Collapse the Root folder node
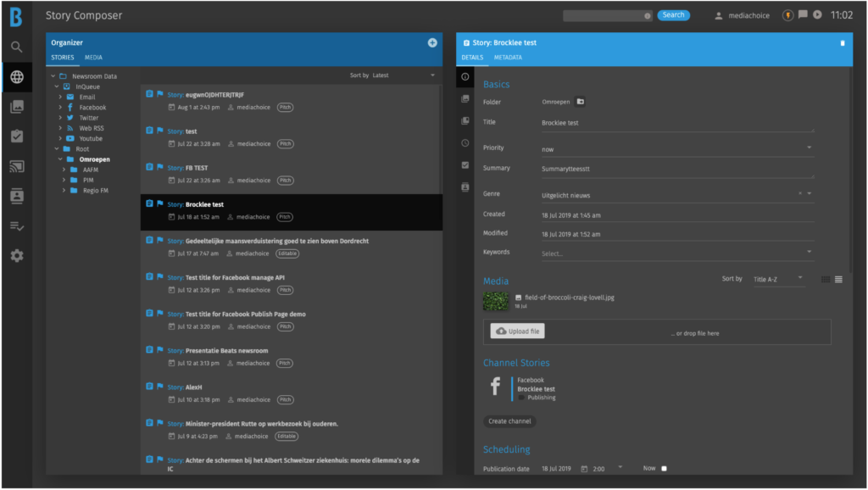Image resolution: width=868 pixels, height=490 pixels. [57, 149]
